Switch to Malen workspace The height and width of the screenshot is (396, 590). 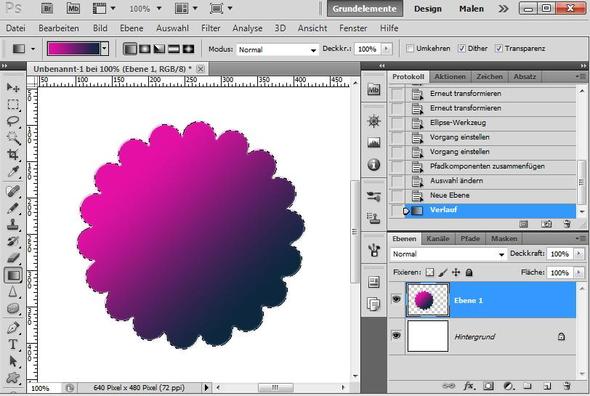(471, 9)
